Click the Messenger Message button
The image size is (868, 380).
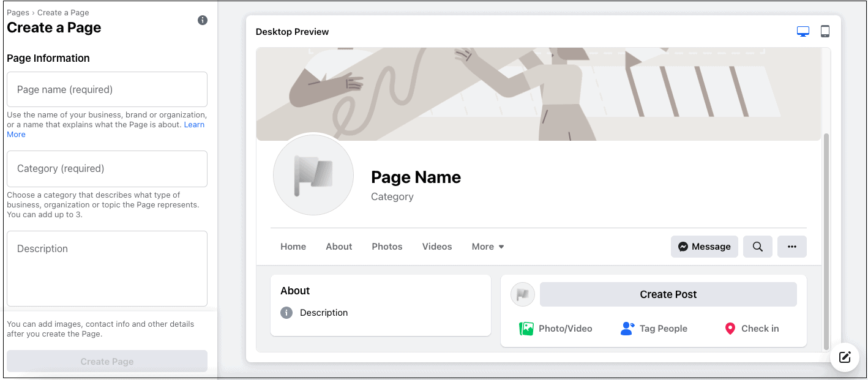[705, 247]
